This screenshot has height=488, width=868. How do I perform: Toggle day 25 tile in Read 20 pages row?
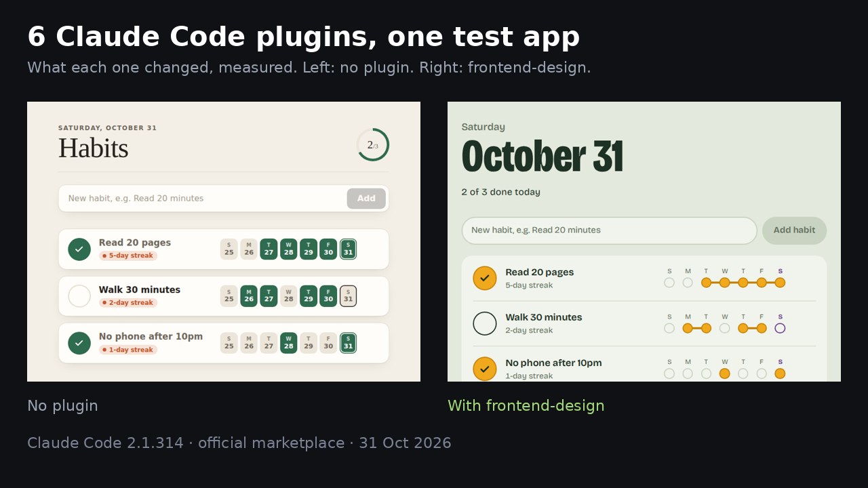(229, 249)
